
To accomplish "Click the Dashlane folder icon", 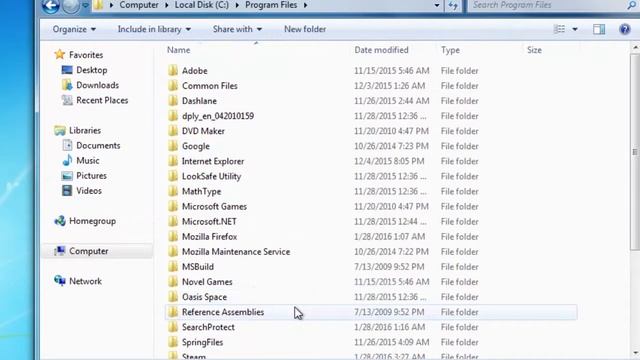I will click(x=173, y=101).
